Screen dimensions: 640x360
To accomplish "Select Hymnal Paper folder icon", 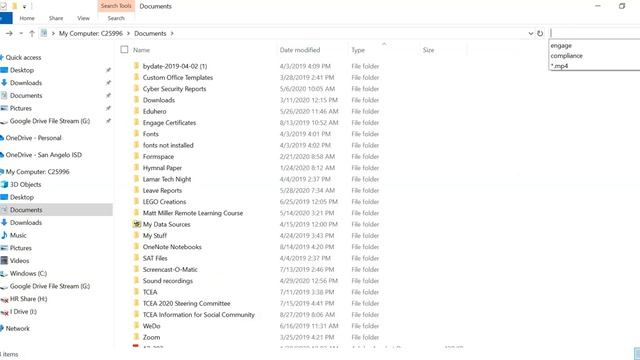I will [136, 168].
